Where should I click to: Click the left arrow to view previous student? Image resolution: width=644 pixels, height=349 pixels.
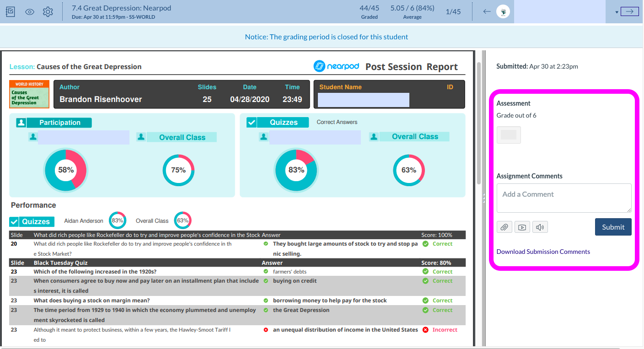point(487,11)
